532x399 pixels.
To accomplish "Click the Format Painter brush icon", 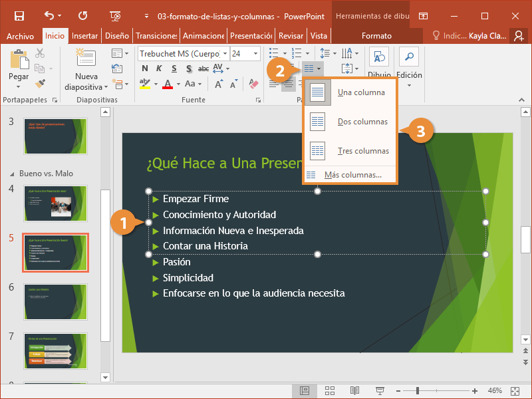I will pyautogui.click(x=40, y=83).
